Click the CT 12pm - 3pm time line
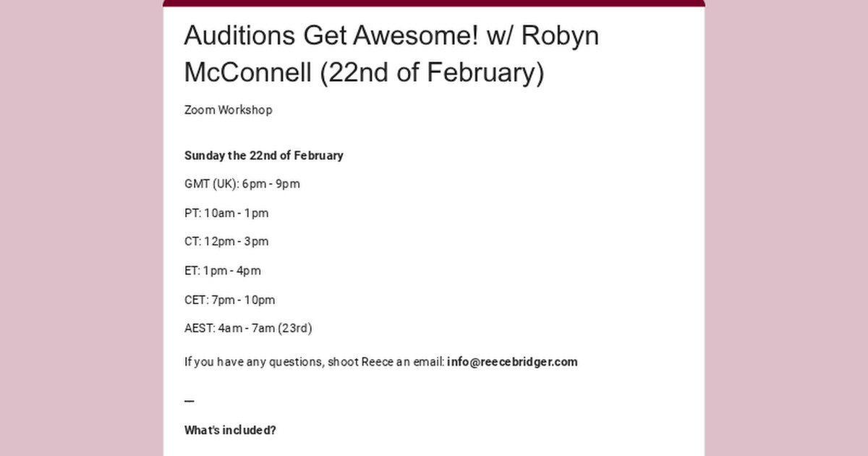The width and height of the screenshot is (868, 456). click(x=226, y=242)
